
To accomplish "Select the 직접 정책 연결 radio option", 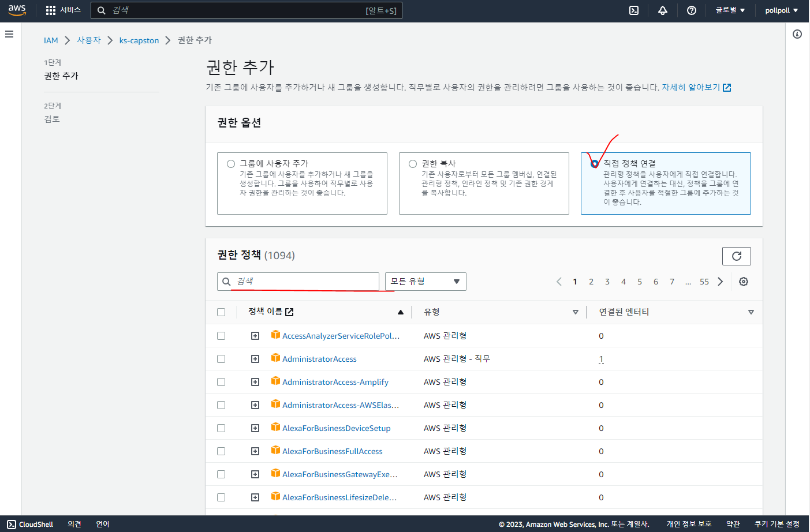I will (x=595, y=164).
